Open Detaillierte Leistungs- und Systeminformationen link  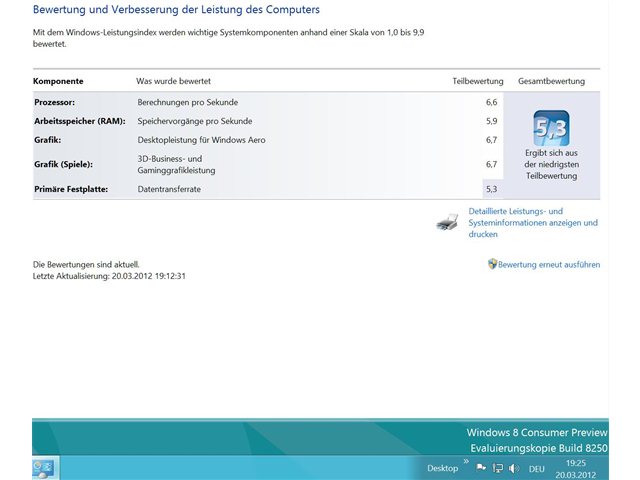533,222
